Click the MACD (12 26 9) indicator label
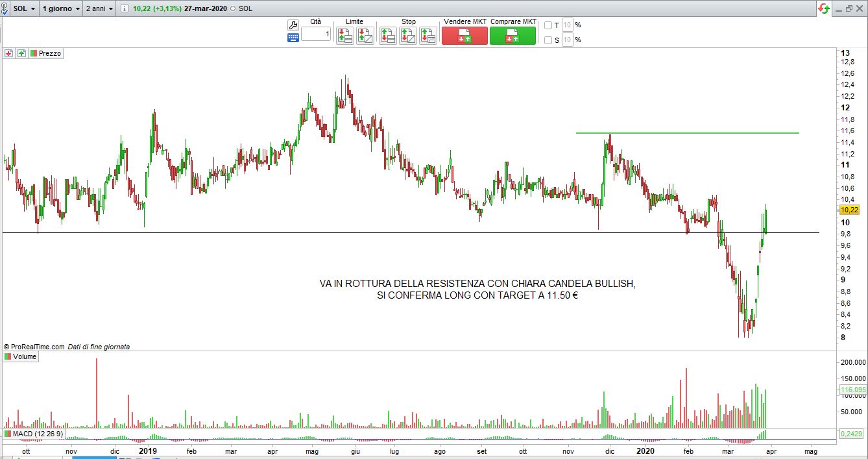 [33, 434]
